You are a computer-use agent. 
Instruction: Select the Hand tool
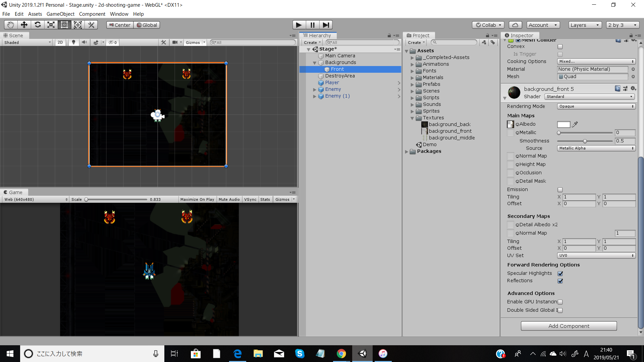coord(11,25)
